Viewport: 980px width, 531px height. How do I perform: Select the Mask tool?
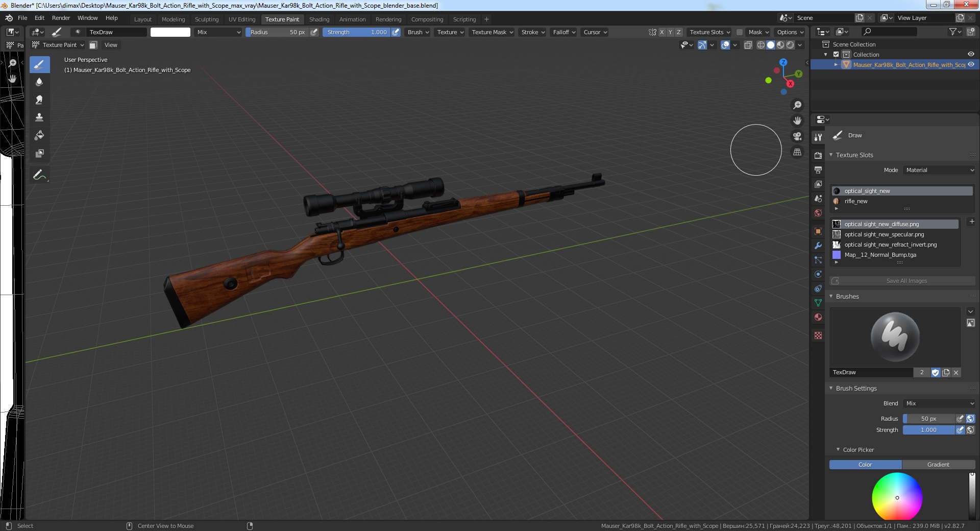(39, 154)
